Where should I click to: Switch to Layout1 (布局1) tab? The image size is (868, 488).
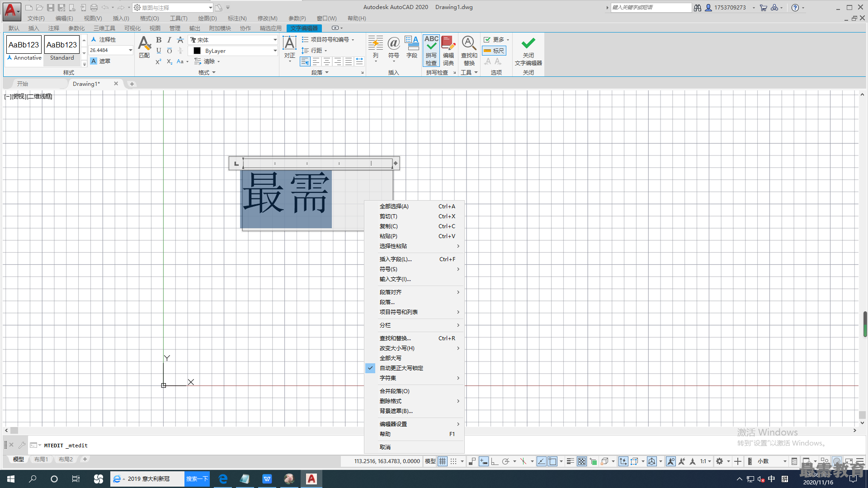[x=41, y=460]
